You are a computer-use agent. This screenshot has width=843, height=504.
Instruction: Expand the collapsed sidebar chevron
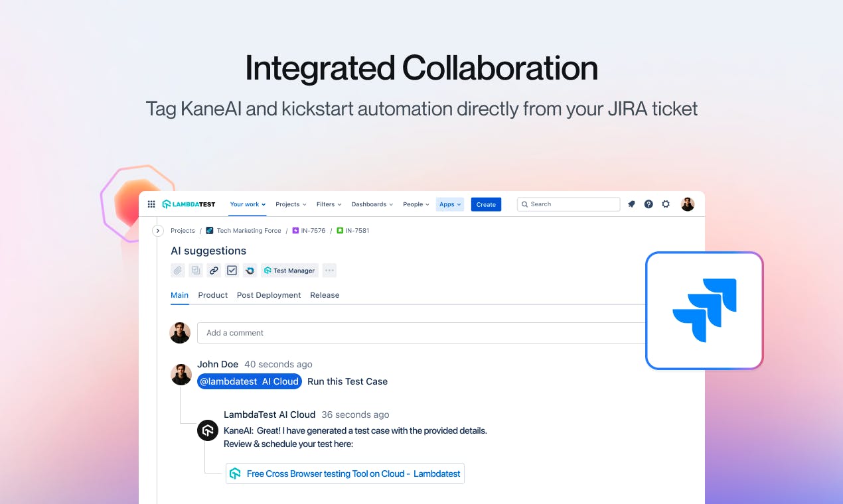tap(158, 231)
